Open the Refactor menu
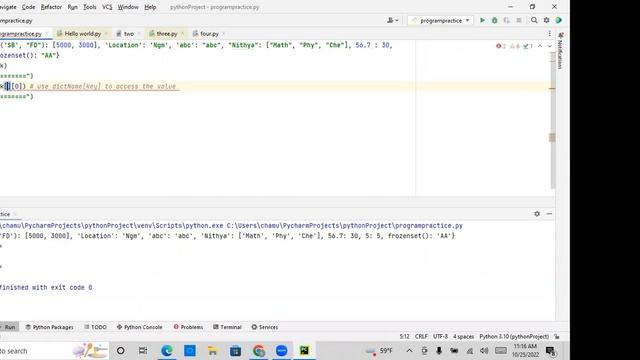The width and height of the screenshot is (640, 360). pyautogui.click(x=51, y=7)
